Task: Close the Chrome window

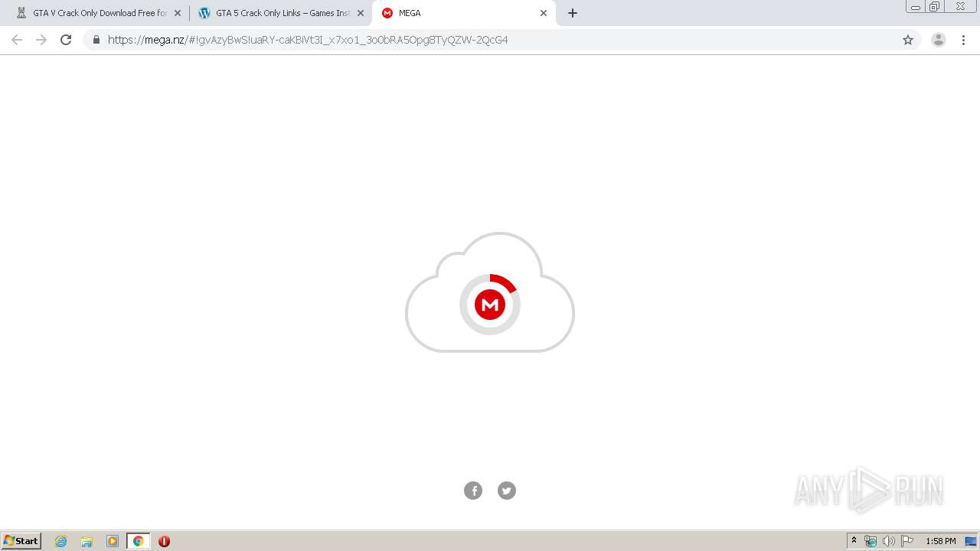Action: (x=960, y=7)
